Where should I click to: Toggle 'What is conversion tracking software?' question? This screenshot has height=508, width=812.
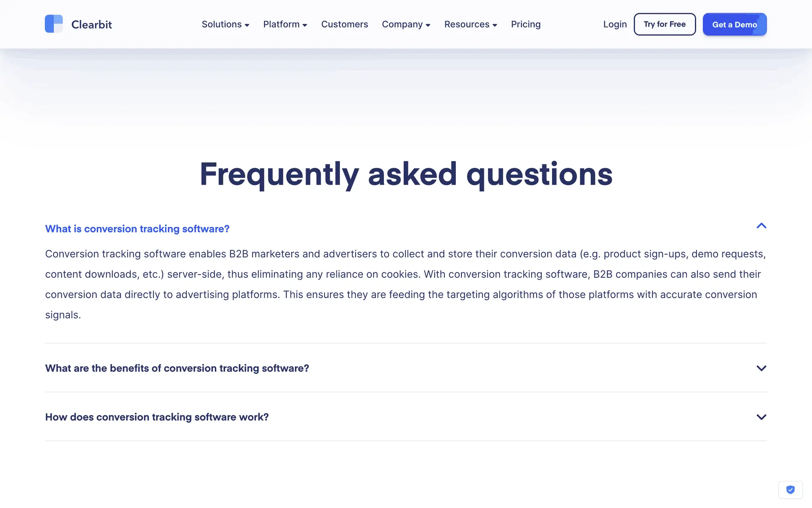pos(137,229)
